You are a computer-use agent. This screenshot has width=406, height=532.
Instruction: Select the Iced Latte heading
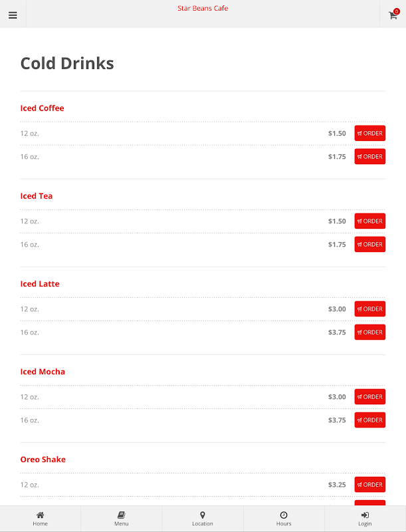(x=40, y=284)
